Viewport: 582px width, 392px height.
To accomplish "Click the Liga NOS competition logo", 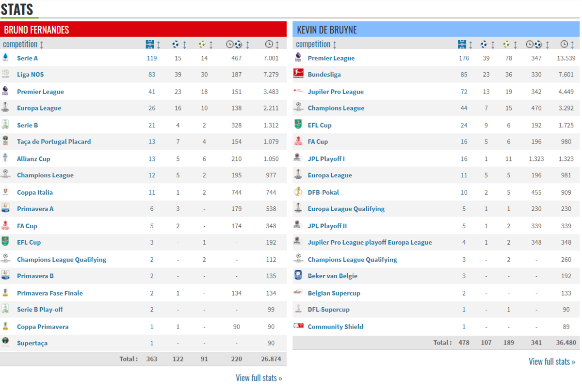I will (x=5, y=74).
